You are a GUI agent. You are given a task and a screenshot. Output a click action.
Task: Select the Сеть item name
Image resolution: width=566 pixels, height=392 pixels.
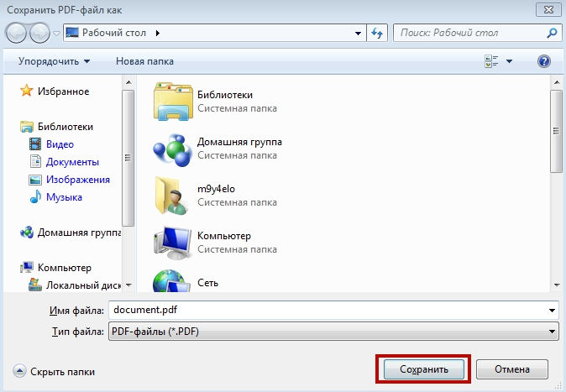pyautogui.click(x=207, y=283)
